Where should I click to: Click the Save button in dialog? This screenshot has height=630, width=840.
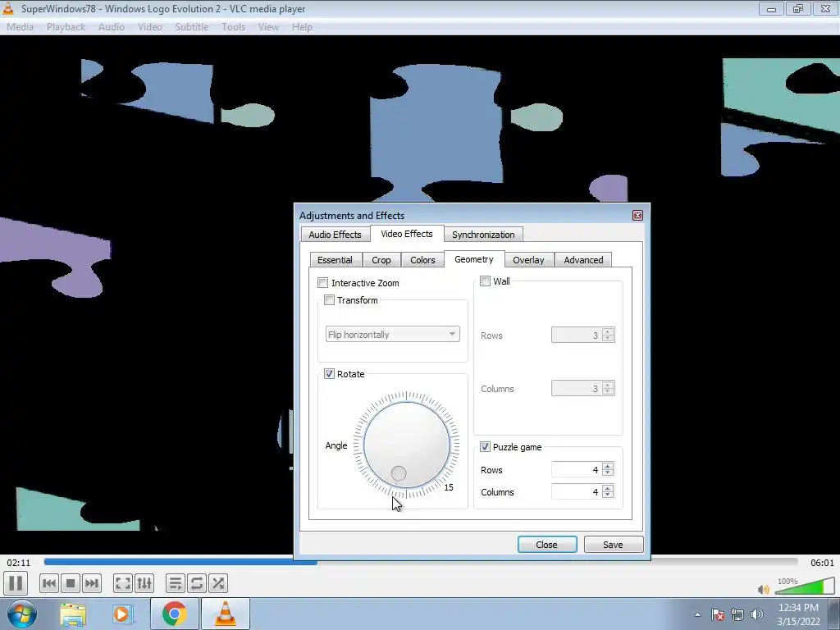pos(614,545)
